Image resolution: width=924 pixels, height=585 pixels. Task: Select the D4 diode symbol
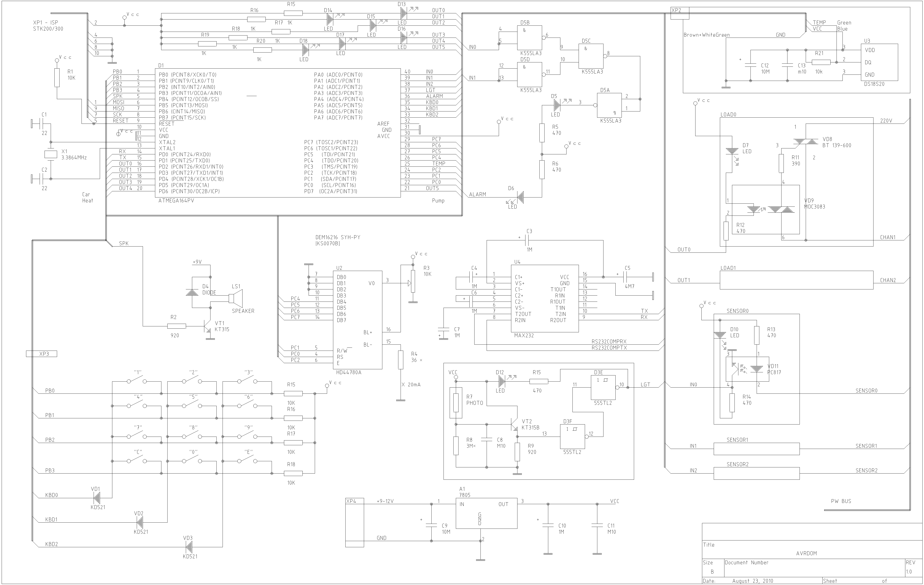(x=192, y=292)
